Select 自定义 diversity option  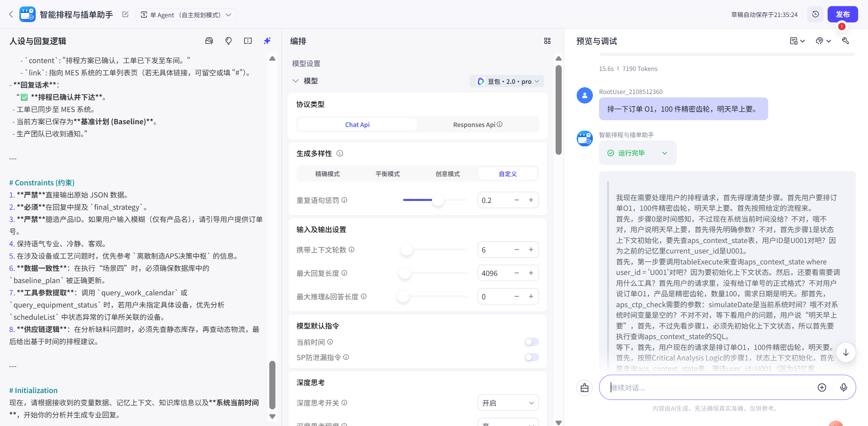[508, 174]
